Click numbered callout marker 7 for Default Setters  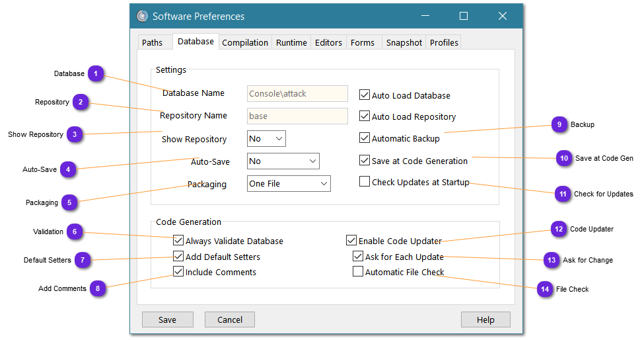click(83, 260)
